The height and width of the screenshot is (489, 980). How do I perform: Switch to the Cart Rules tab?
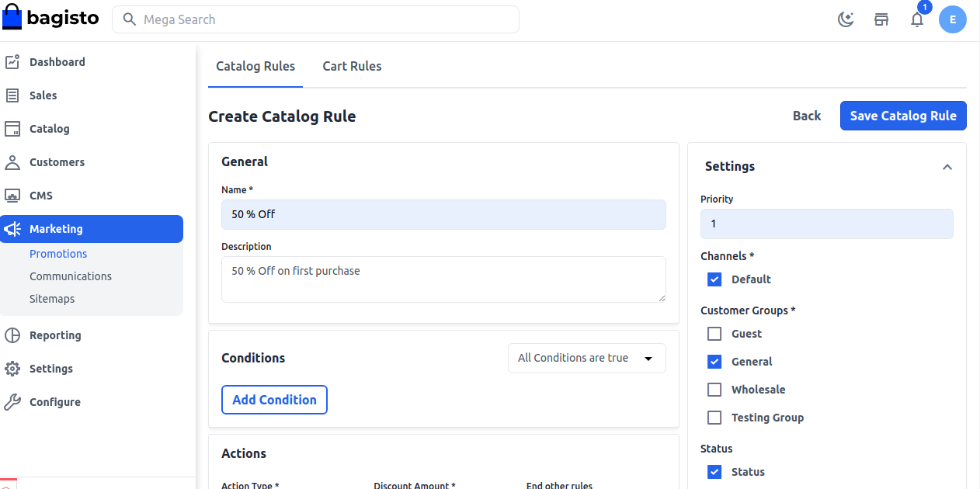[352, 66]
